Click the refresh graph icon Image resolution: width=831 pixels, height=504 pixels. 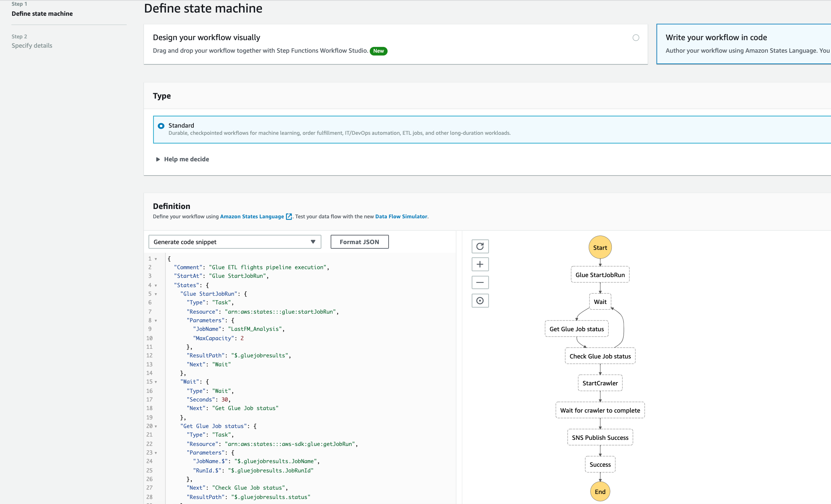tap(480, 246)
